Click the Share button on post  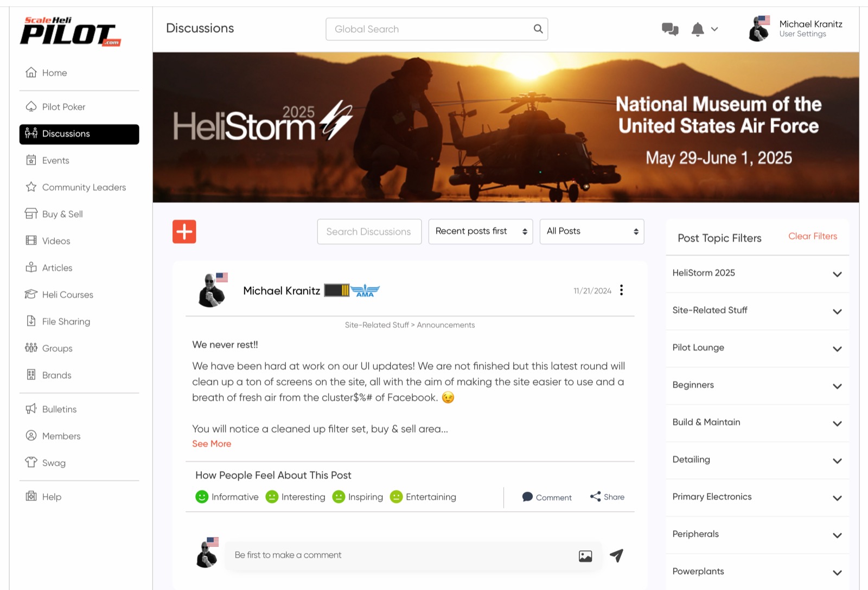coord(608,497)
